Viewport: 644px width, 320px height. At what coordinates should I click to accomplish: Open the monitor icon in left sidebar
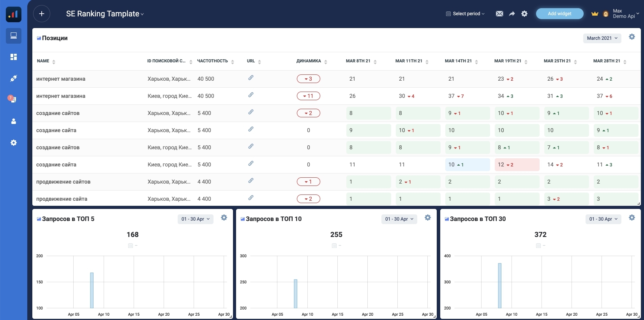(14, 36)
